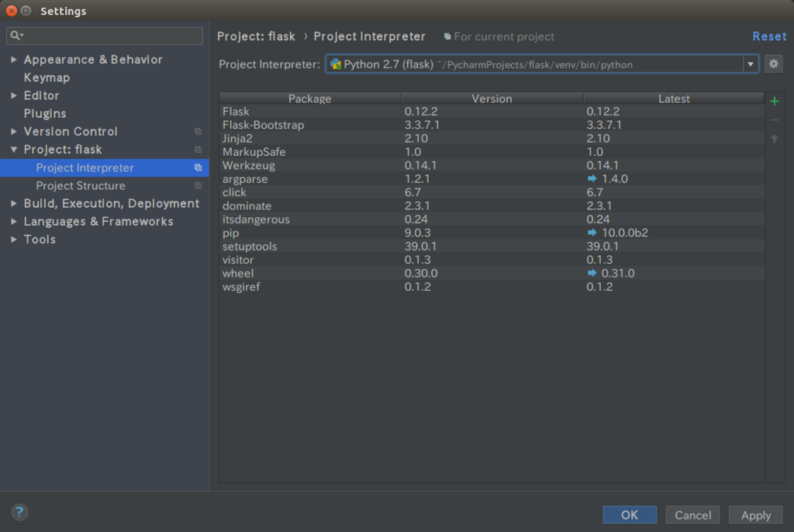The image size is (794, 532).
Task: Click copy icon beside Project Interpreter
Action: [x=198, y=168]
